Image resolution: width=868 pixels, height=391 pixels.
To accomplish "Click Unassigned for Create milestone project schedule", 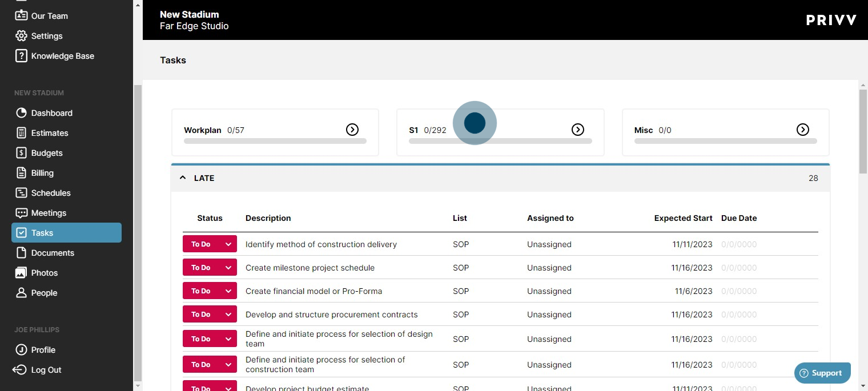I will (x=549, y=268).
